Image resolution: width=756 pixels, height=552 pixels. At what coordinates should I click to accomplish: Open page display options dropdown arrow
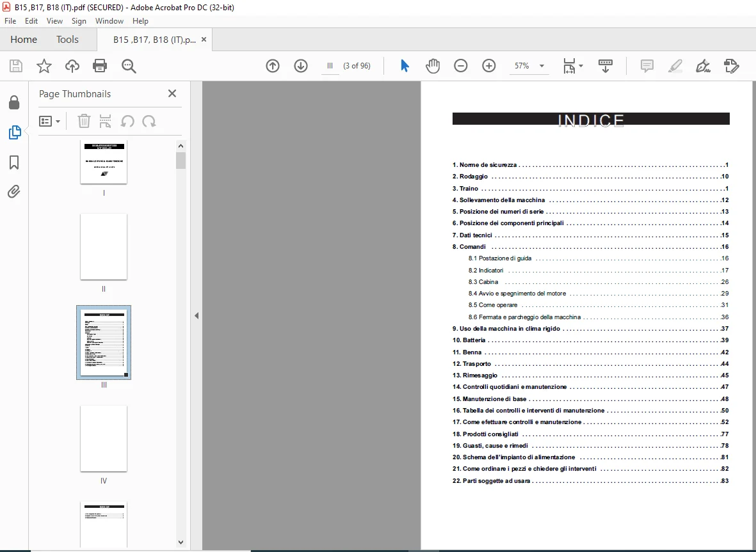581,66
